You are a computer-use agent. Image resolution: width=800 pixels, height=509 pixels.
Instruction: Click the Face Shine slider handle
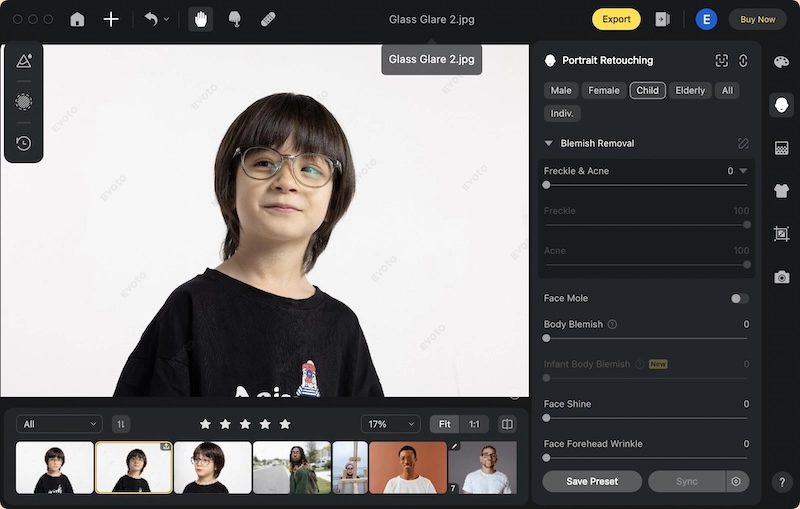[546, 418]
